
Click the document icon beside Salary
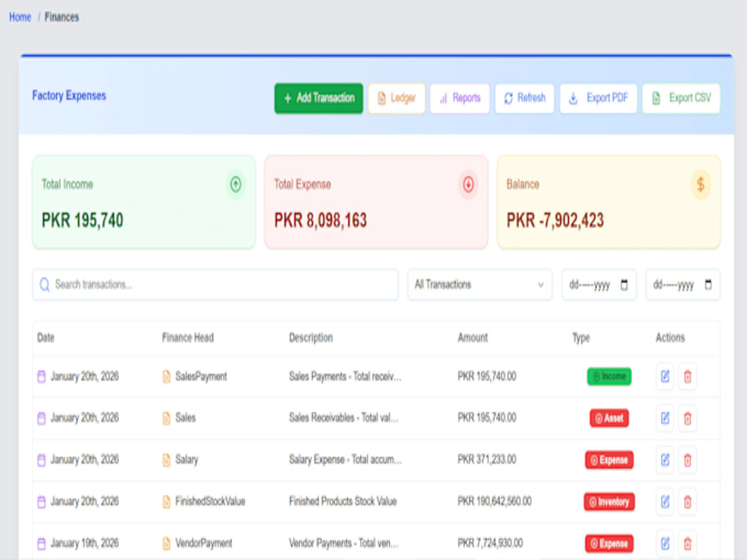point(167,460)
